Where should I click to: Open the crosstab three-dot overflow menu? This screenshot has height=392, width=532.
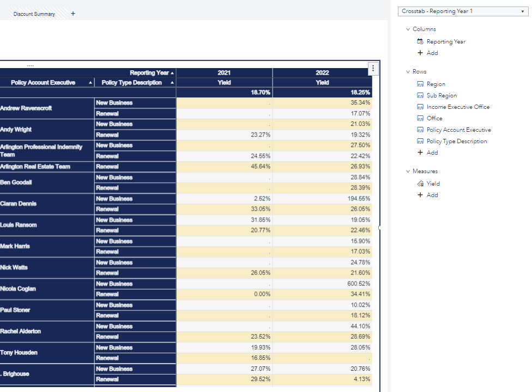373,69
